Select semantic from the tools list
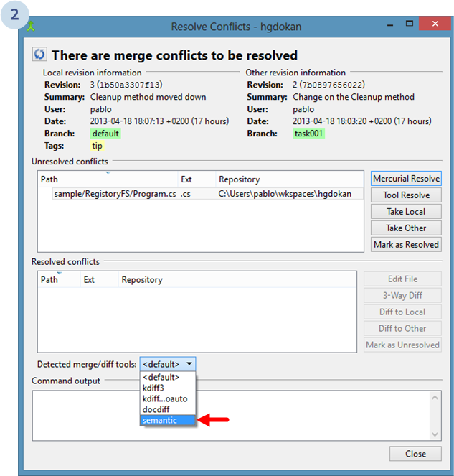 point(167,420)
